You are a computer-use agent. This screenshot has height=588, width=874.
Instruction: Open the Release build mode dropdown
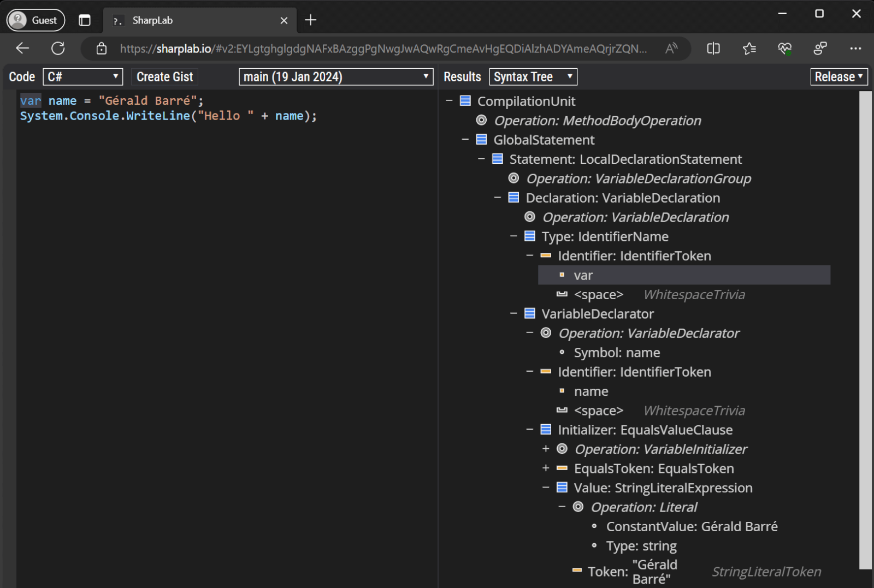(x=839, y=76)
